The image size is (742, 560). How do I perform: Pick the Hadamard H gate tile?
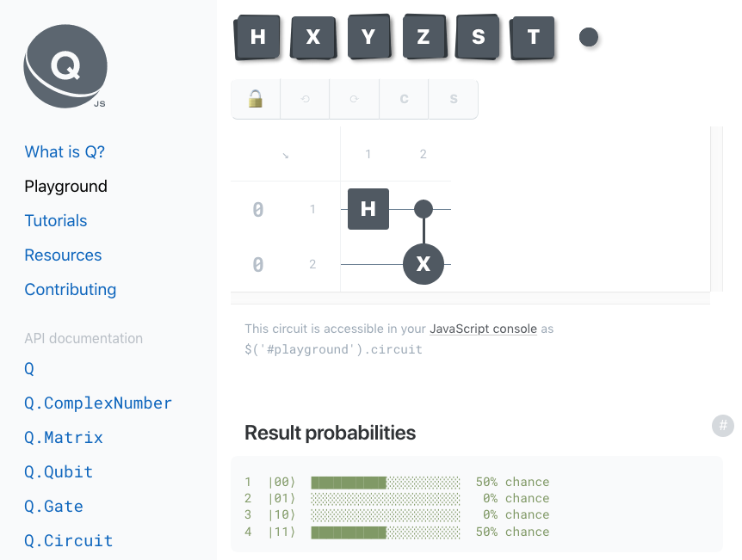[x=257, y=37]
